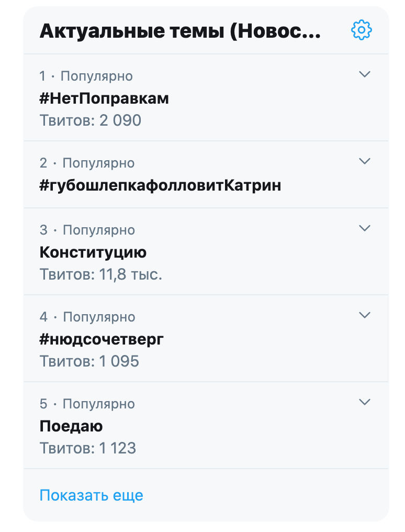Expand options chevron for #НетПоправкам trend
Viewport: 405px width, 532px height.
(x=365, y=74)
